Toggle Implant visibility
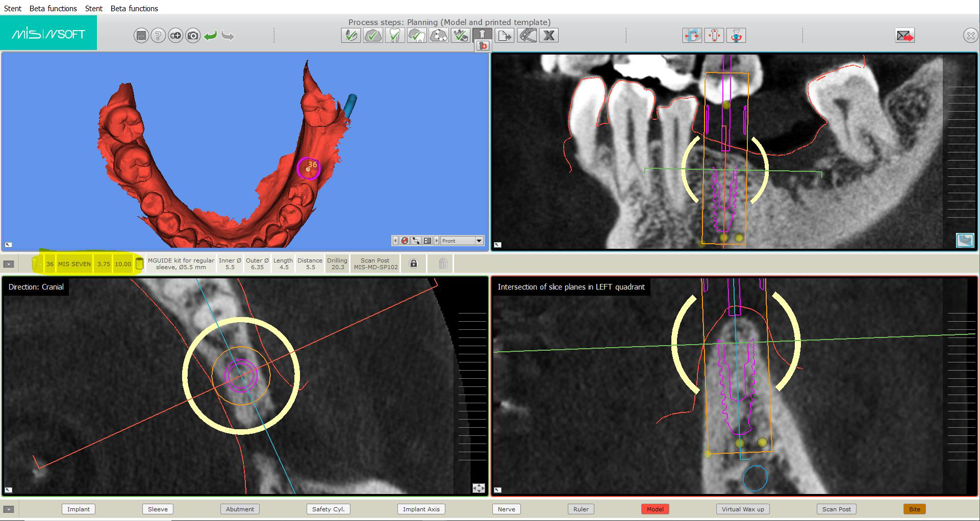 pyautogui.click(x=79, y=509)
